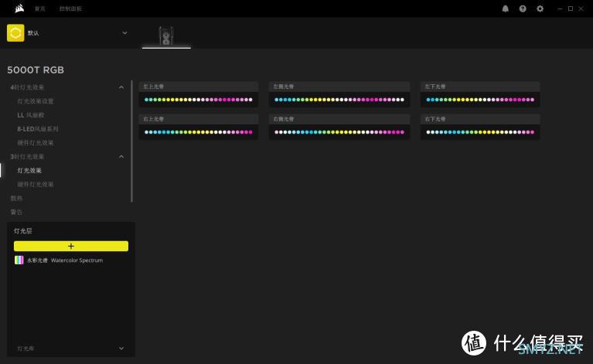Open 硬件灯光效果 under 3针灯光效果
Viewport: 593px width, 364px height.
(36, 185)
